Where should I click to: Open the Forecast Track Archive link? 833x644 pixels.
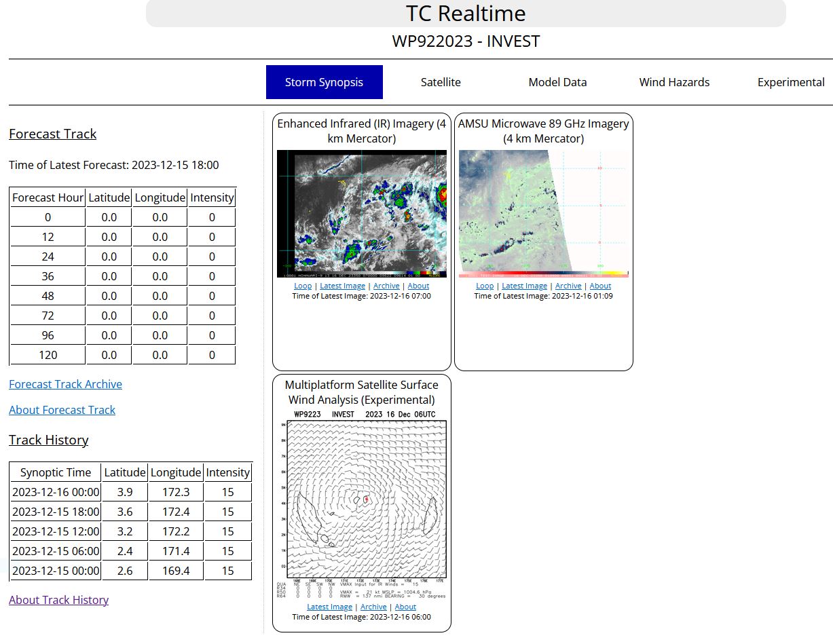tap(65, 384)
